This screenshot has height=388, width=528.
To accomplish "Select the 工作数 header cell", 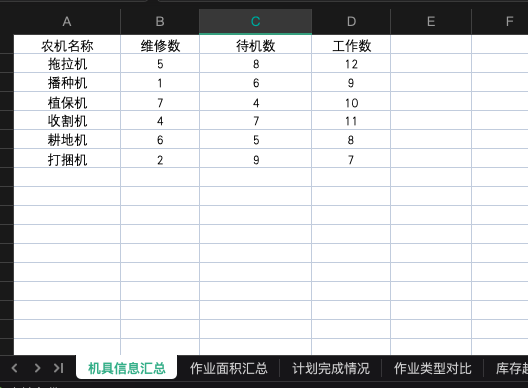I will tap(351, 45).
